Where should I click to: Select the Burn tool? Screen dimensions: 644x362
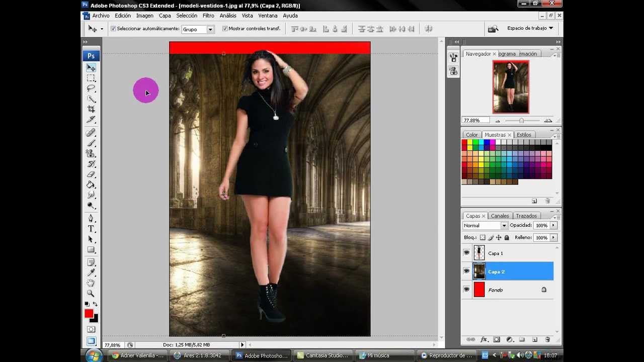click(91, 206)
